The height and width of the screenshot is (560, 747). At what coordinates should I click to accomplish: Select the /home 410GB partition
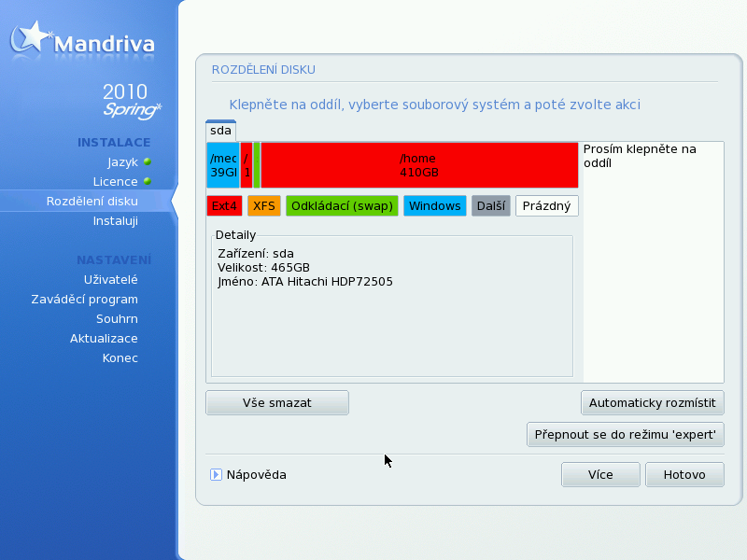coord(418,165)
